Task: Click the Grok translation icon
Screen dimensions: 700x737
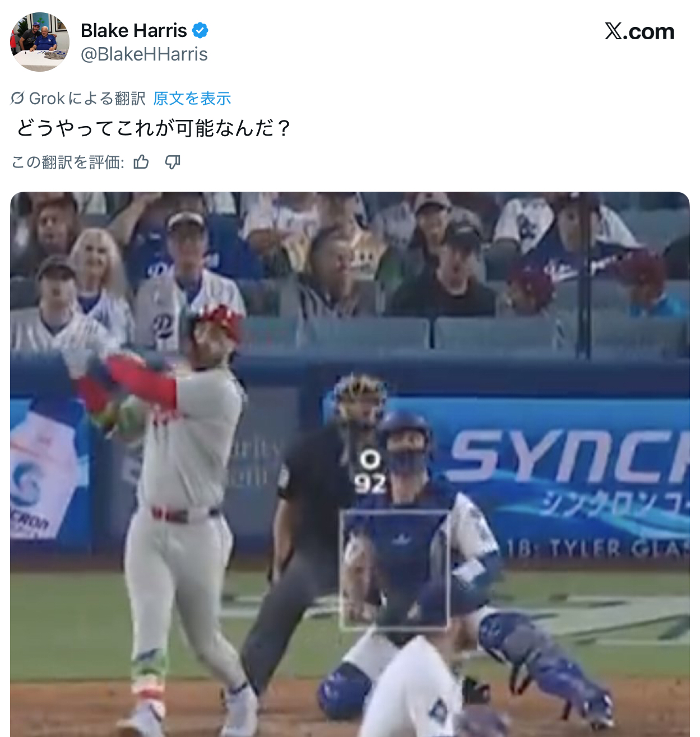Action: tap(17, 98)
